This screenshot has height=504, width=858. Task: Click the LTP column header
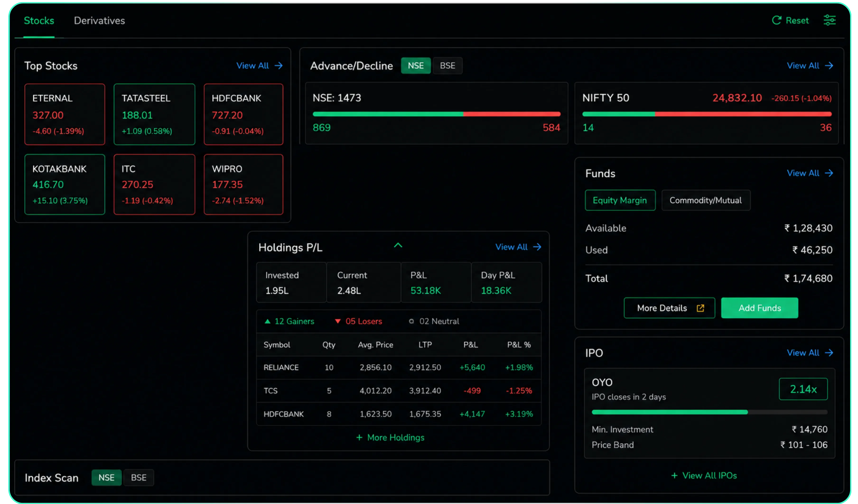click(x=425, y=345)
